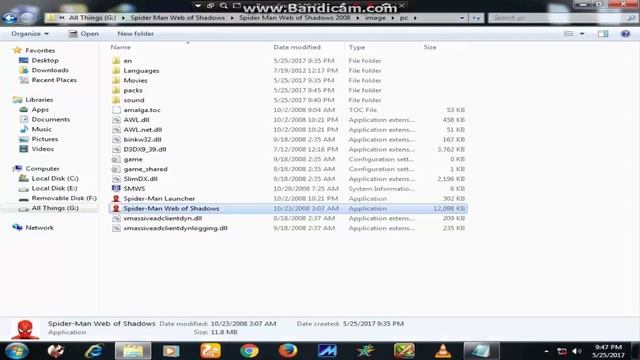The height and width of the screenshot is (360, 640).
Task: Click the Windows Start button
Action: click(17, 351)
